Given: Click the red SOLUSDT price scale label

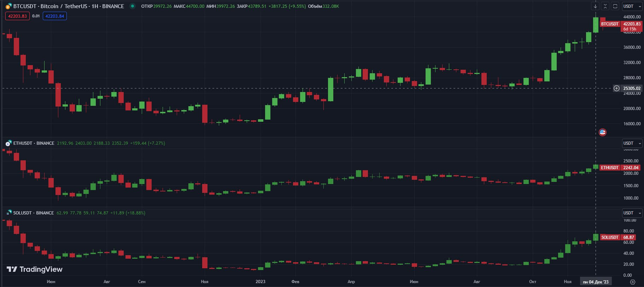Looking at the screenshot, I should [610, 237].
